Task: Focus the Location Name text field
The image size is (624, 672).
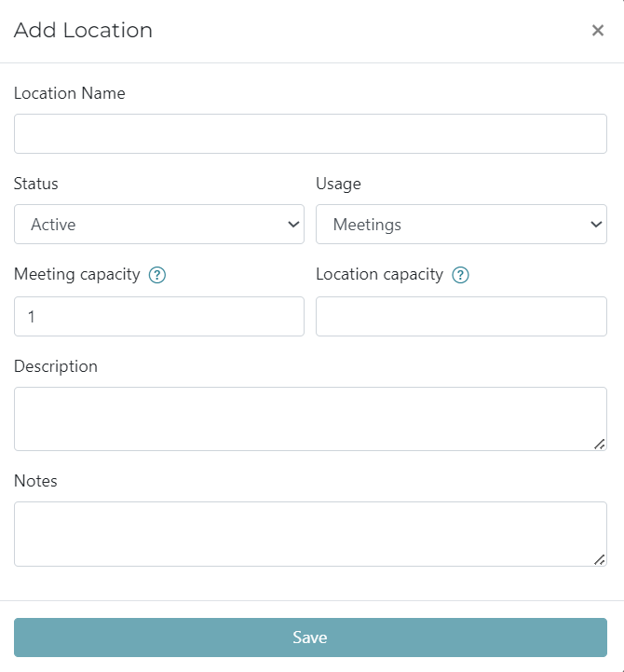Action: [310, 134]
